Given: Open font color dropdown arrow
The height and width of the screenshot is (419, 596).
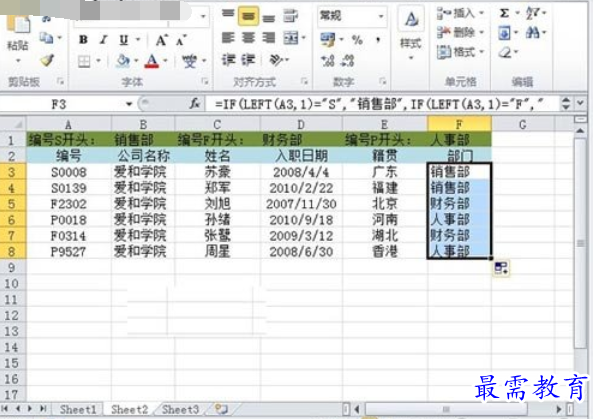Looking at the screenshot, I should [166, 60].
